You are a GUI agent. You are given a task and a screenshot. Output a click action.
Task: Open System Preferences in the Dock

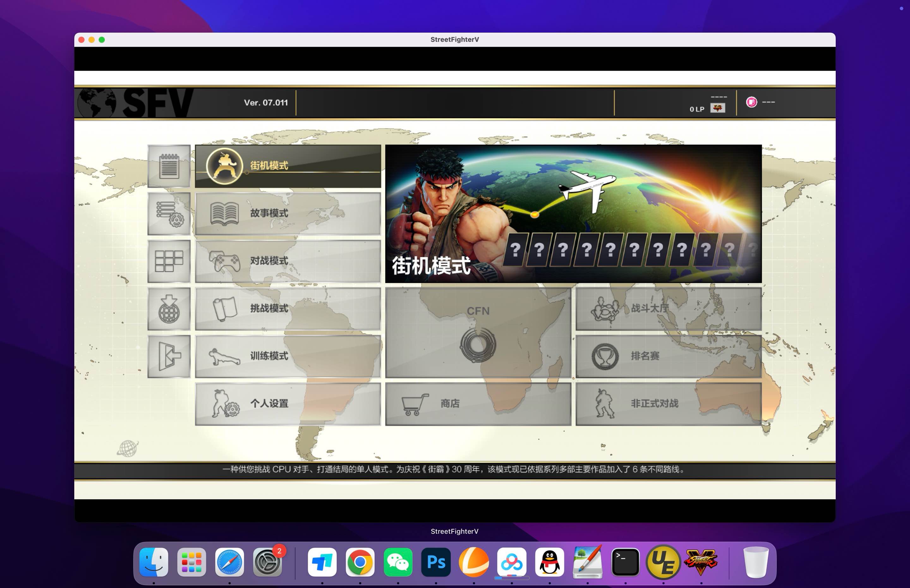(x=267, y=562)
